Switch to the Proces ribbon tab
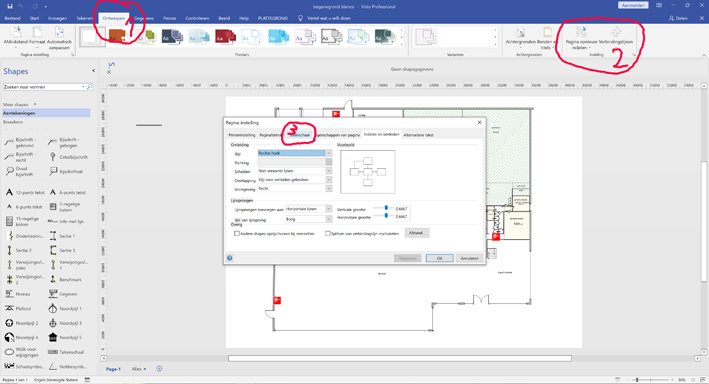This screenshot has width=709, height=384. coord(170,18)
